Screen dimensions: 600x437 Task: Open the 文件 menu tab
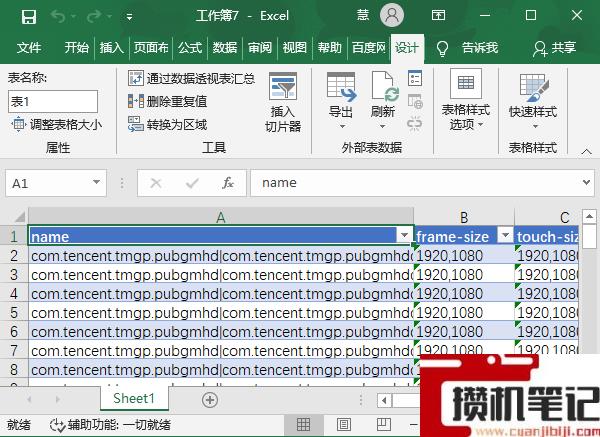[29, 48]
